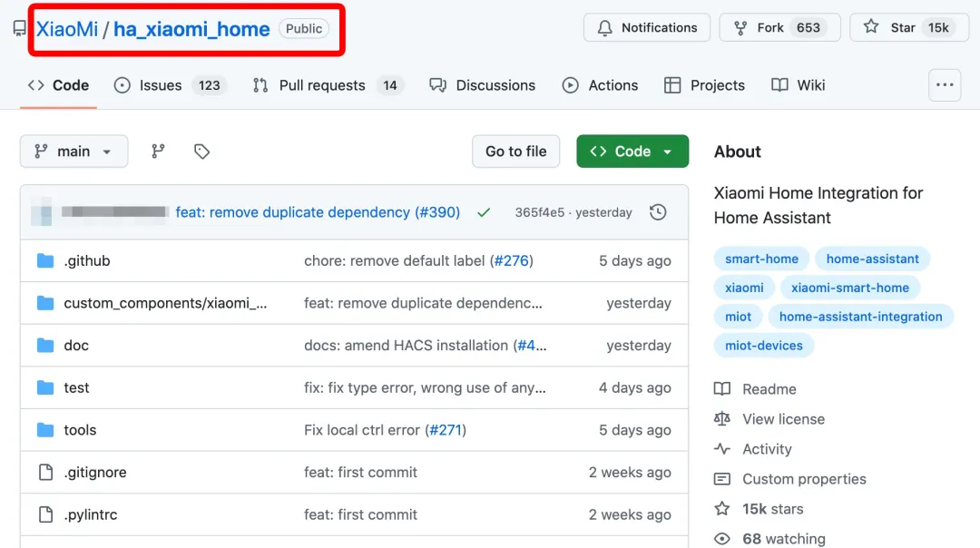This screenshot has width=980, height=548.
Task: Open 'docs: amend HACS installation' commit message
Action: tap(407, 346)
